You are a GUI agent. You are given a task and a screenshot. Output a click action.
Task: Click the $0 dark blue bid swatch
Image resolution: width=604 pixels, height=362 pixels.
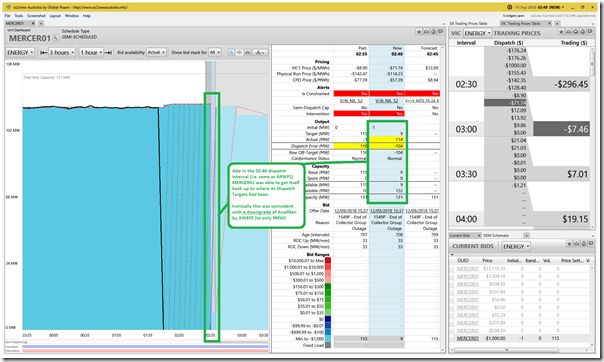[x=328, y=319]
